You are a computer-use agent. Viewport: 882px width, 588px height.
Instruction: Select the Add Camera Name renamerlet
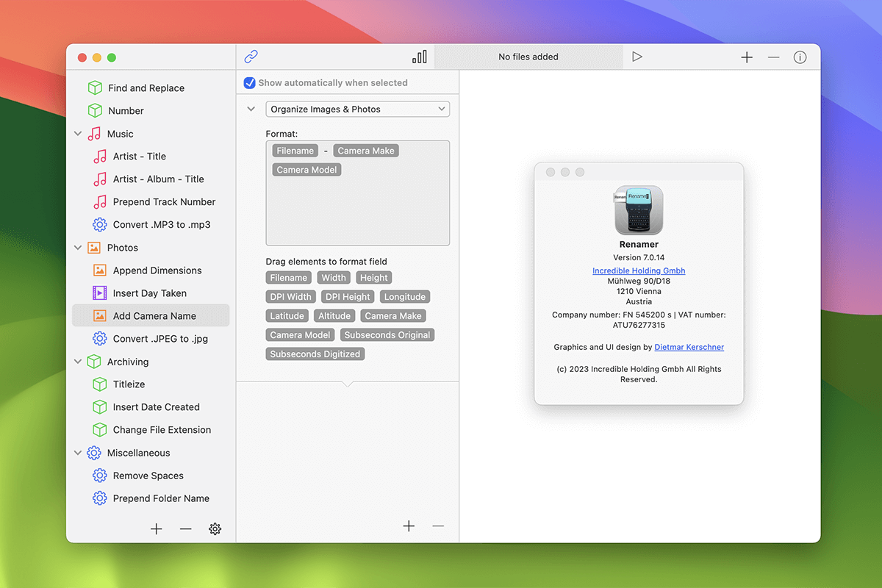pyautogui.click(x=151, y=316)
